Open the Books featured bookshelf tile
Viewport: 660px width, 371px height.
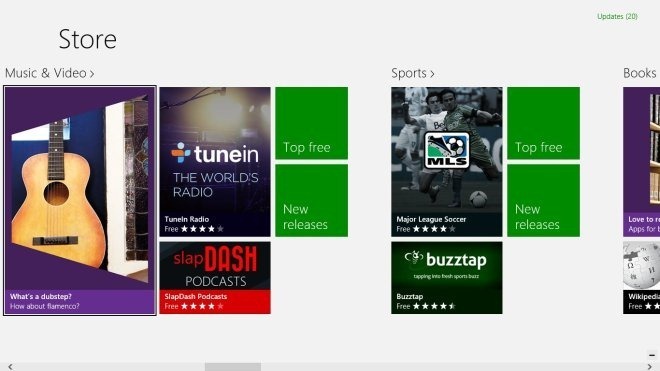641,162
